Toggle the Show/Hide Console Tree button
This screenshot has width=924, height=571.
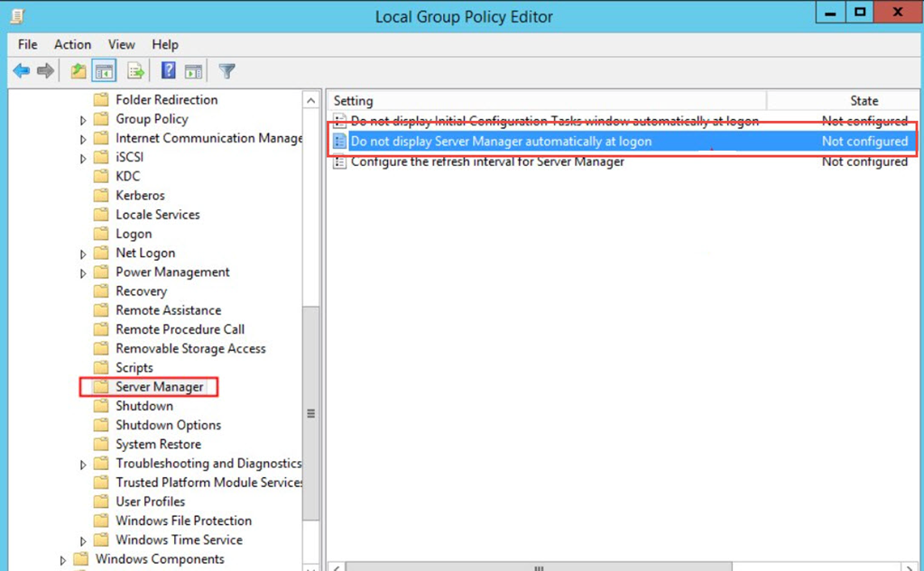pyautogui.click(x=104, y=71)
